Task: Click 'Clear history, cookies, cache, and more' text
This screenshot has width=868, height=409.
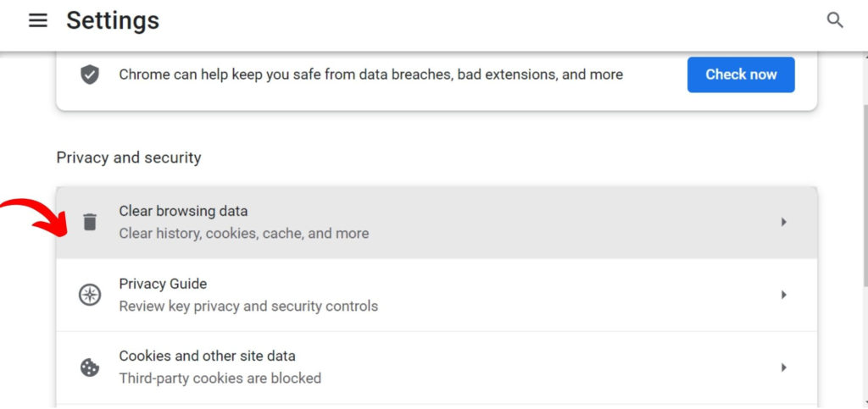Action: pos(243,233)
